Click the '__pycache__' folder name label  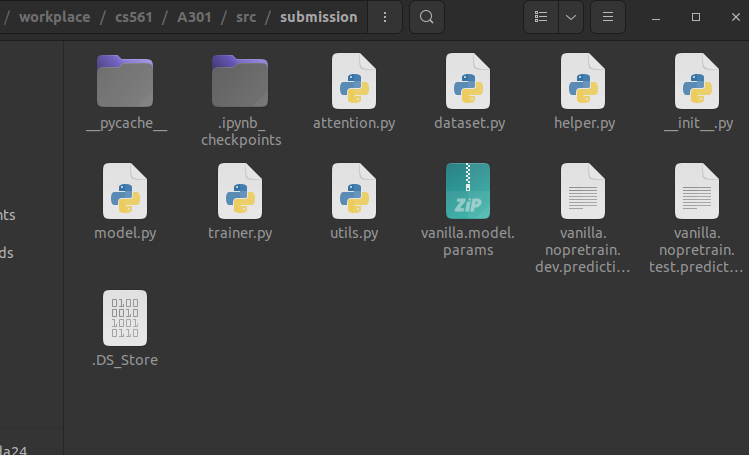tap(127, 123)
